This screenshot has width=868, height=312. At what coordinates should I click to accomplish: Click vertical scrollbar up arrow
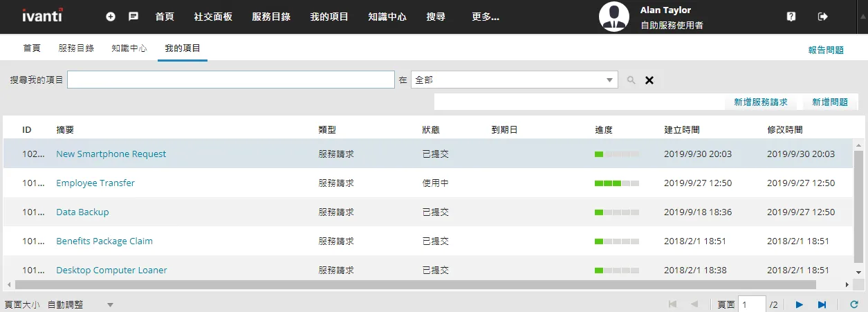point(858,145)
